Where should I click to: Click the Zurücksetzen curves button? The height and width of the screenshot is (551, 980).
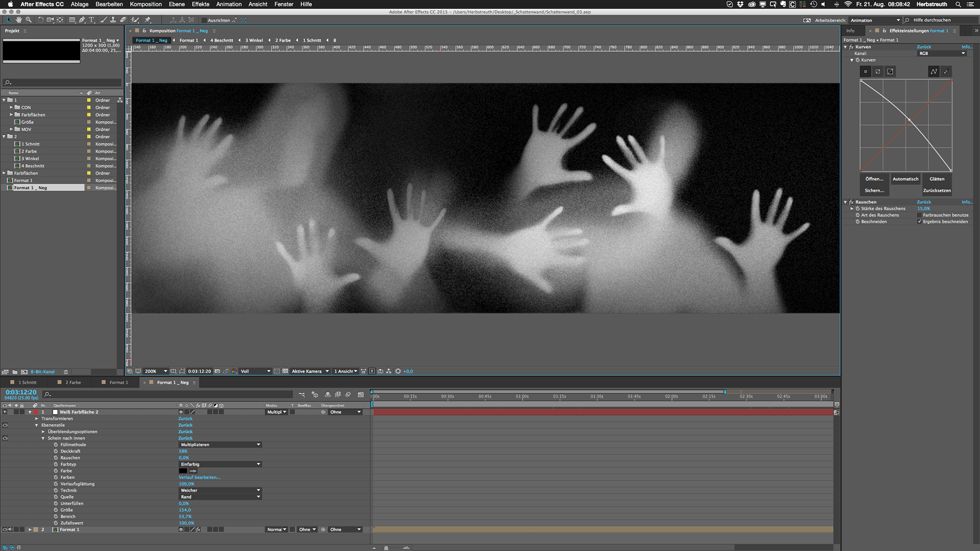click(937, 190)
